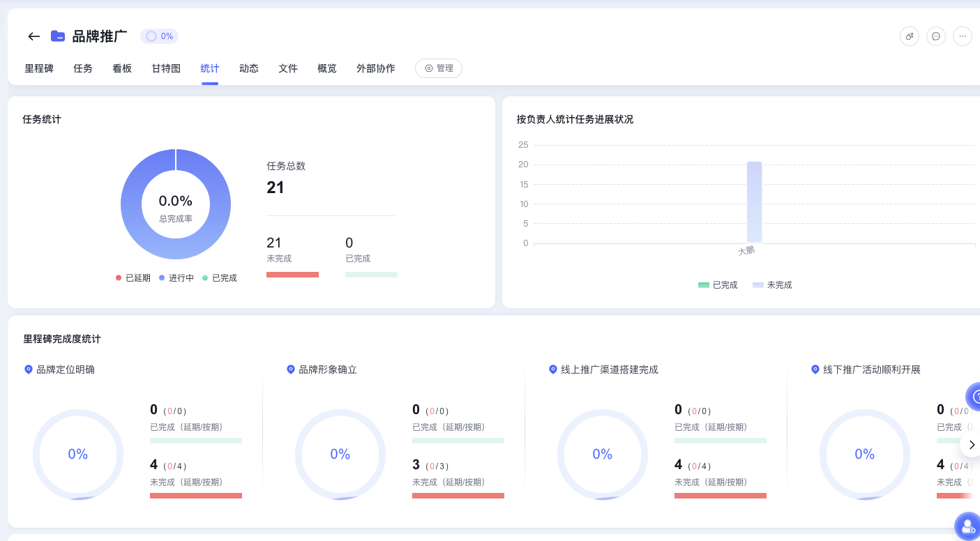This screenshot has height=541, width=980.
Task: Open the blue assistant avatar at bottom right
Action: [x=967, y=527]
